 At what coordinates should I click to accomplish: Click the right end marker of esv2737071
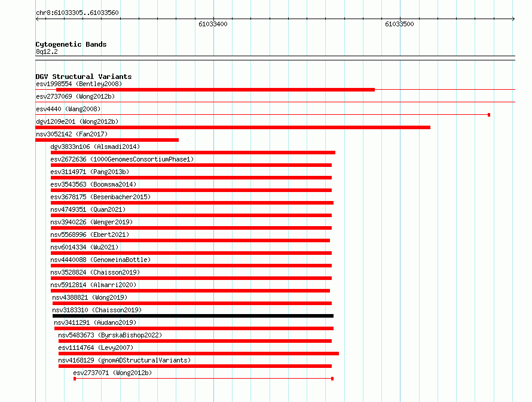(x=332, y=379)
